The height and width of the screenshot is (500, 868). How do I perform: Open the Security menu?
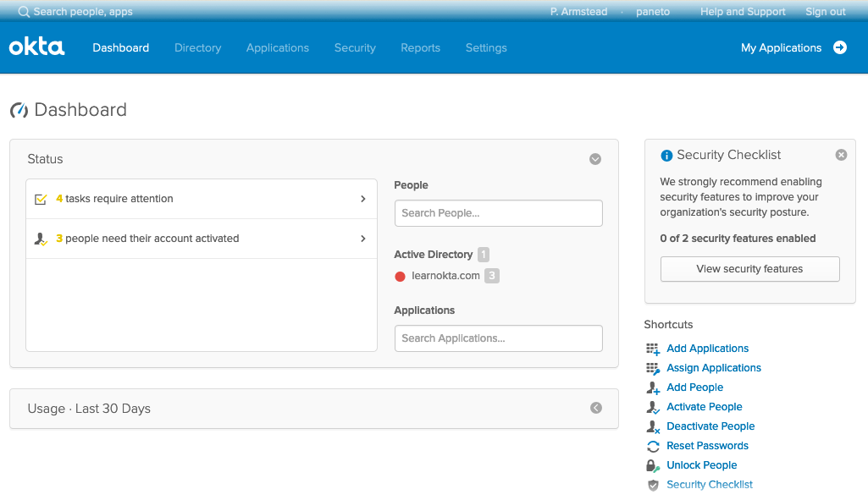(x=355, y=47)
